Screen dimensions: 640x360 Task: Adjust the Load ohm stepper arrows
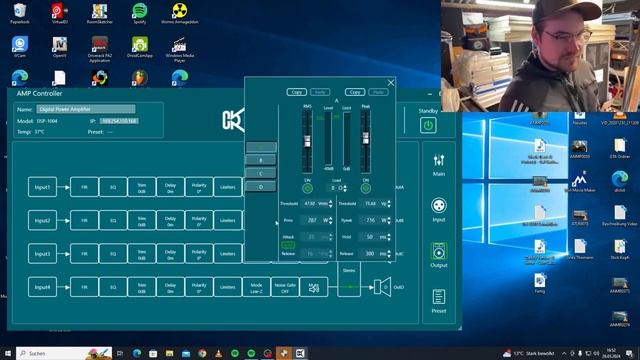point(345,188)
